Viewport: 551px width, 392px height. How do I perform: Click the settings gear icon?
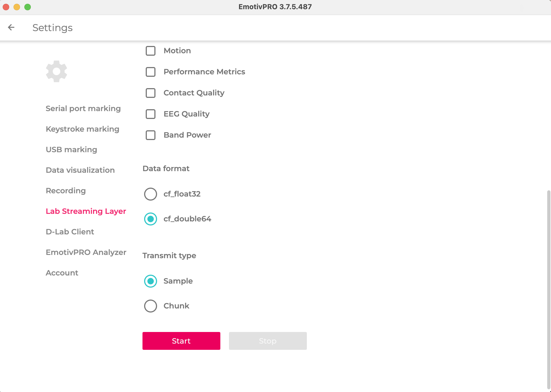pos(56,71)
